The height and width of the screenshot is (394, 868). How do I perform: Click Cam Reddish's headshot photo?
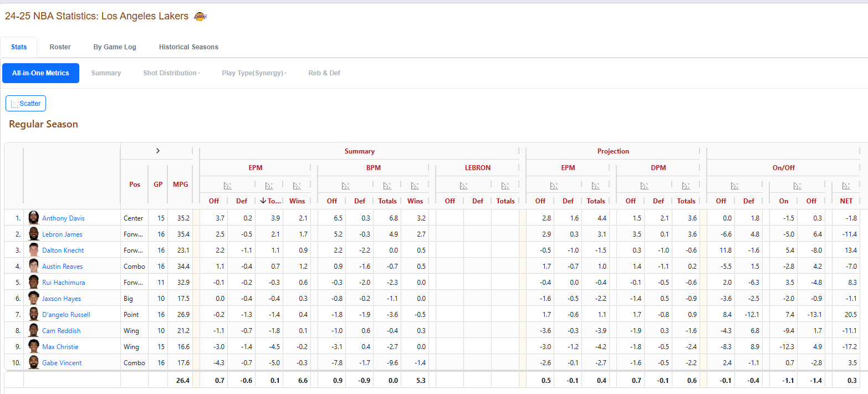(x=34, y=330)
